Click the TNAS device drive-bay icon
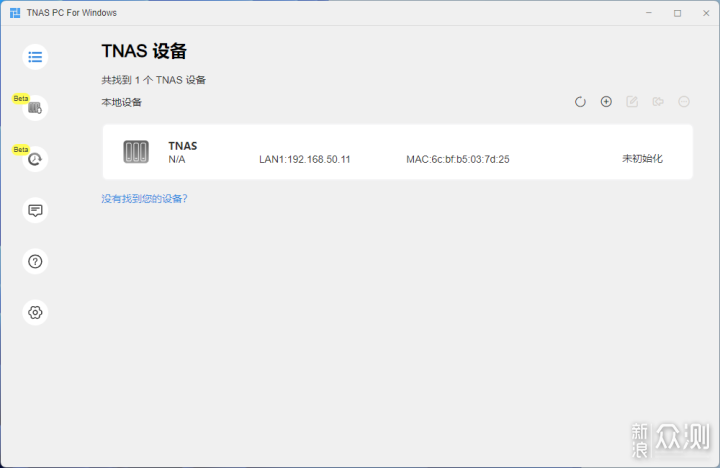This screenshot has width=720, height=468. (136, 152)
